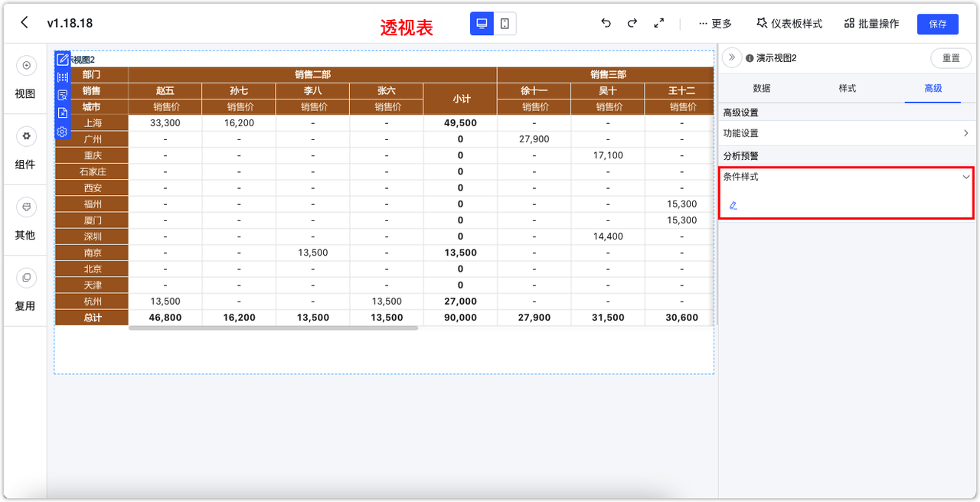The width and height of the screenshot is (980, 502).
Task: Click the 总计 row header
Action: pyautogui.click(x=92, y=317)
